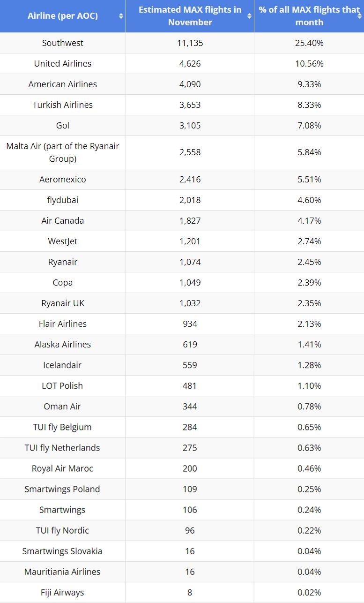The height and width of the screenshot is (603, 364).
Task: Click the United Airlines row name
Action: (63, 63)
